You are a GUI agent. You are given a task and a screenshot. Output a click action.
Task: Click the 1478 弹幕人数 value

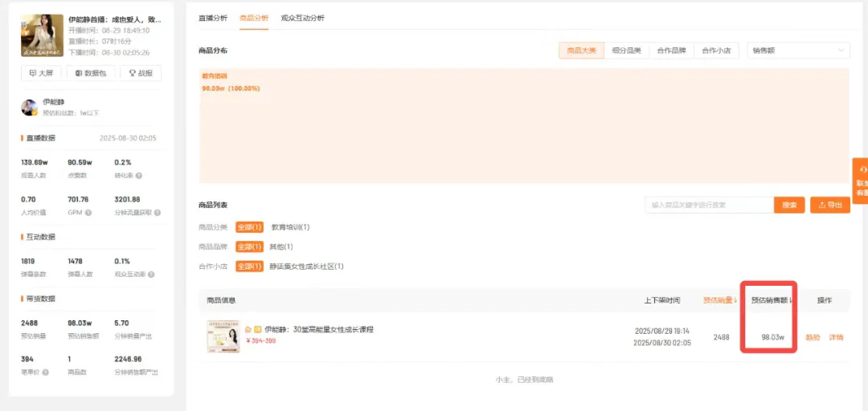point(76,261)
